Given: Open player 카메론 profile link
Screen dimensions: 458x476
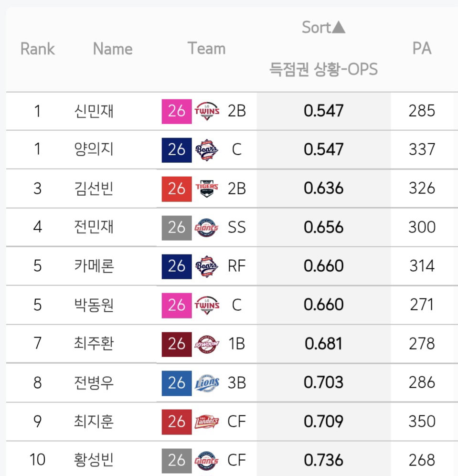Looking at the screenshot, I should [x=94, y=266].
